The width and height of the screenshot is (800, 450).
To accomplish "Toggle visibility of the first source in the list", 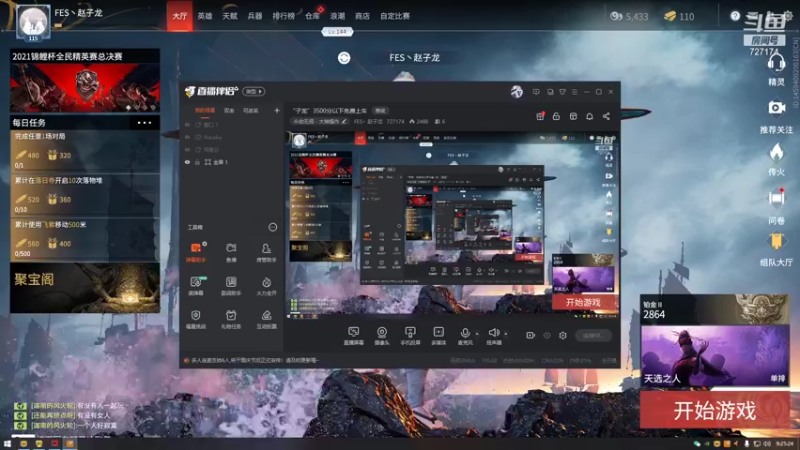I will tap(187, 124).
